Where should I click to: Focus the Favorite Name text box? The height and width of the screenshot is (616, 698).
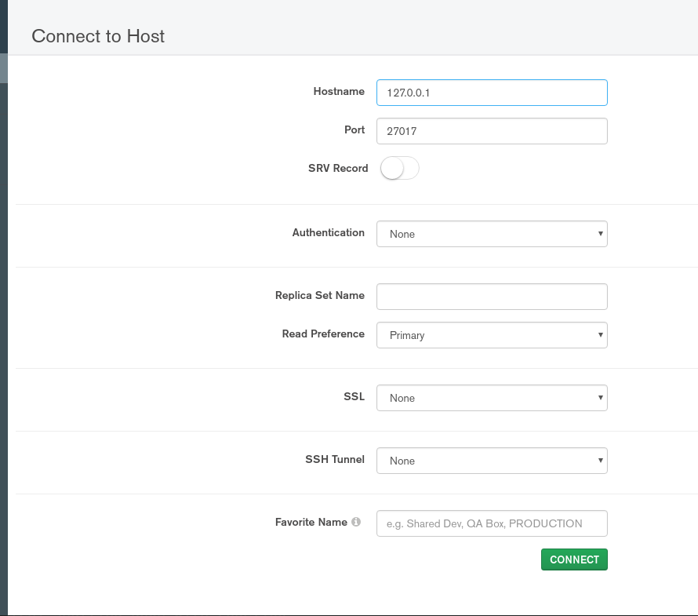pos(492,523)
